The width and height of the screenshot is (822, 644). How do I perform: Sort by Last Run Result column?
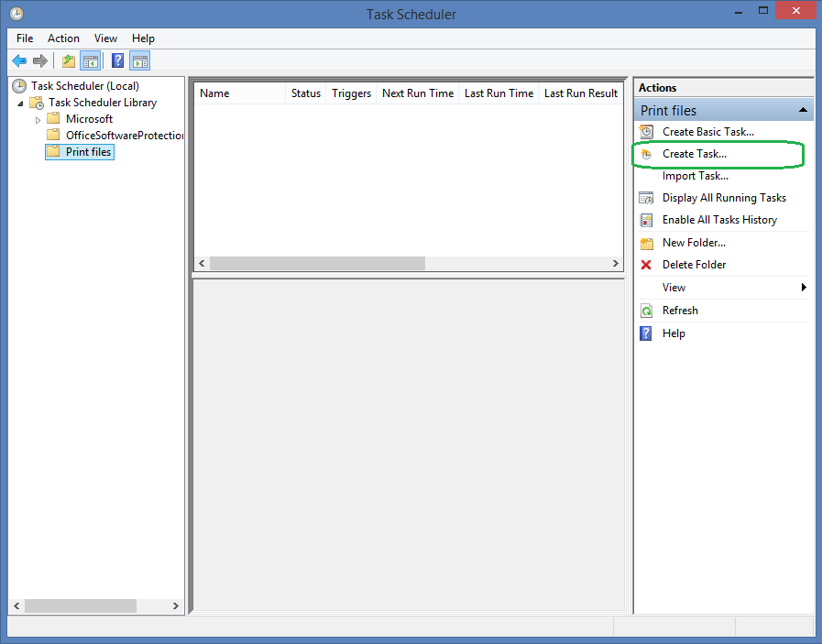[581, 93]
